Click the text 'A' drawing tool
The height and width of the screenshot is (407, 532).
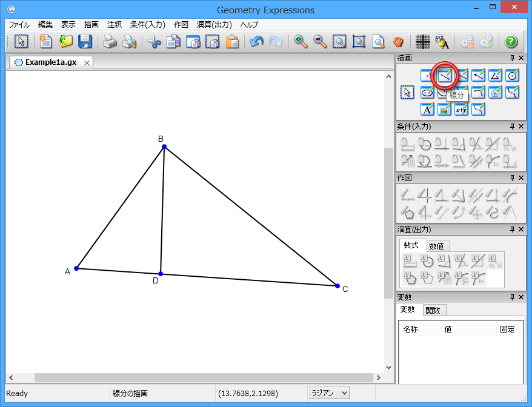tap(427, 110)
